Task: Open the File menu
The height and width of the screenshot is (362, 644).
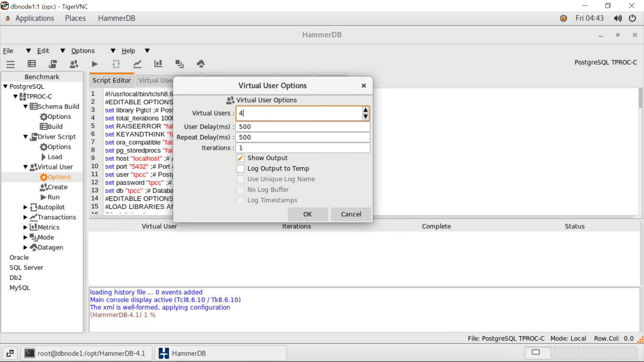Action: (x=8, y=51)
